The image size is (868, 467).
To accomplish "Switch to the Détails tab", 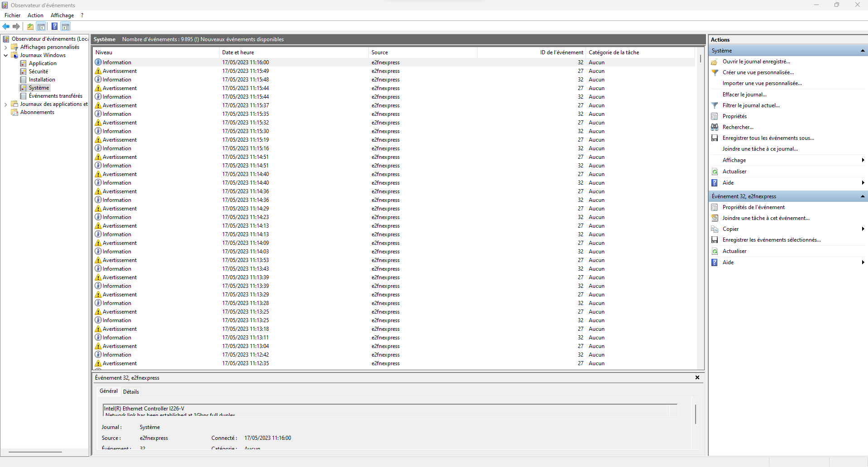I will pyautogui.click(x=131, y=392).
